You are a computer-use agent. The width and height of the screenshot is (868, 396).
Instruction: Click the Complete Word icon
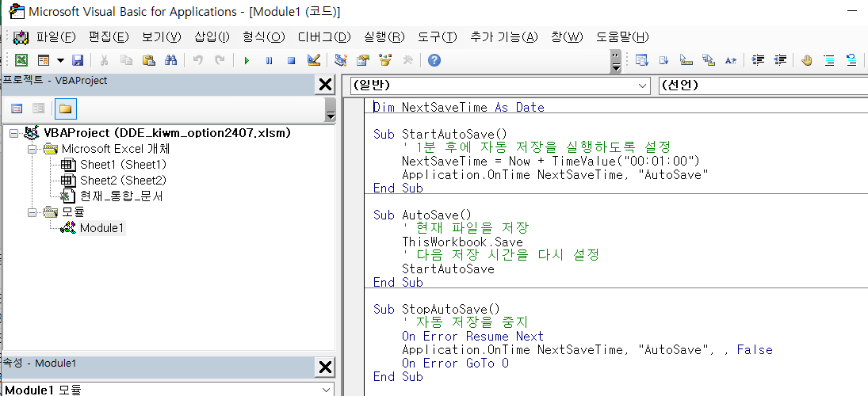click(x=731, y=60)
